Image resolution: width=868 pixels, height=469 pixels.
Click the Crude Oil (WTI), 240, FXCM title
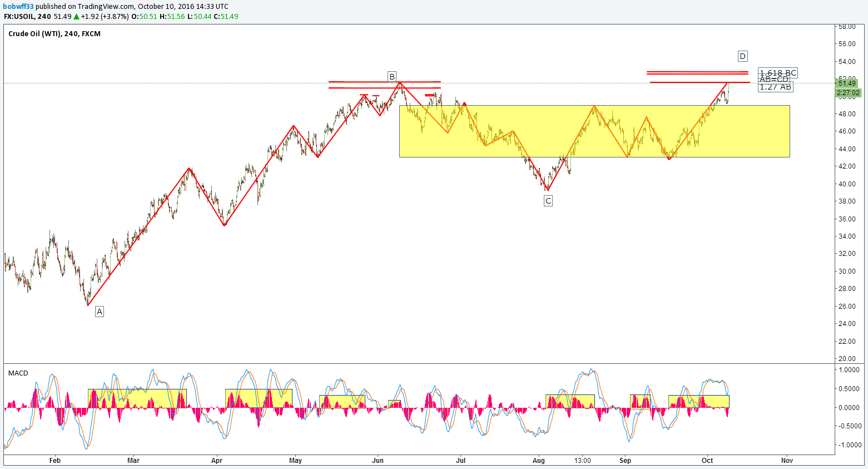[54, 34]
